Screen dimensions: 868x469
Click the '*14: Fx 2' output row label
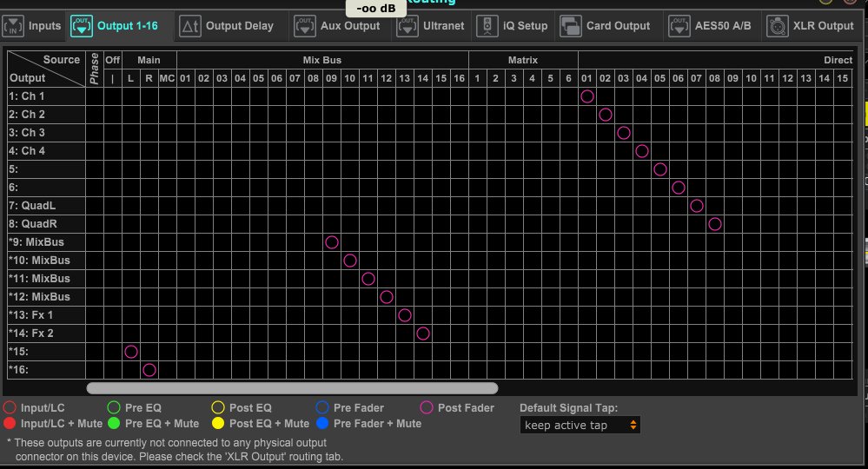point(47,334)
